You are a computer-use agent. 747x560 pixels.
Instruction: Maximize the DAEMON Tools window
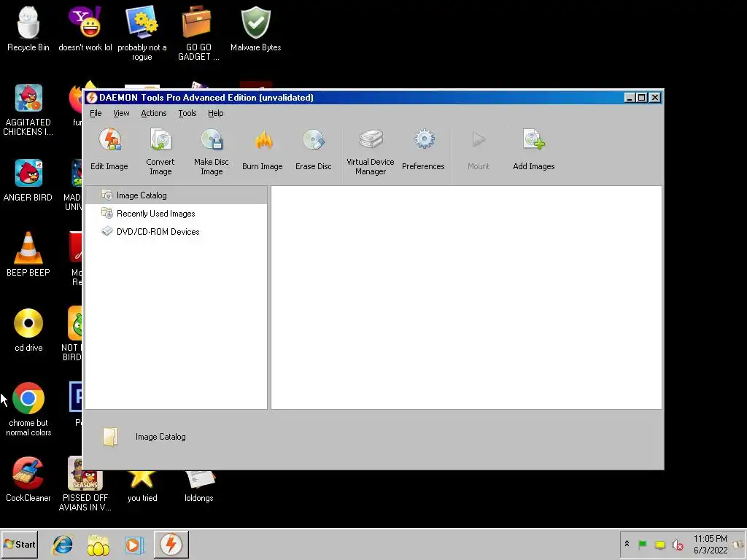(x=642, y=98)
